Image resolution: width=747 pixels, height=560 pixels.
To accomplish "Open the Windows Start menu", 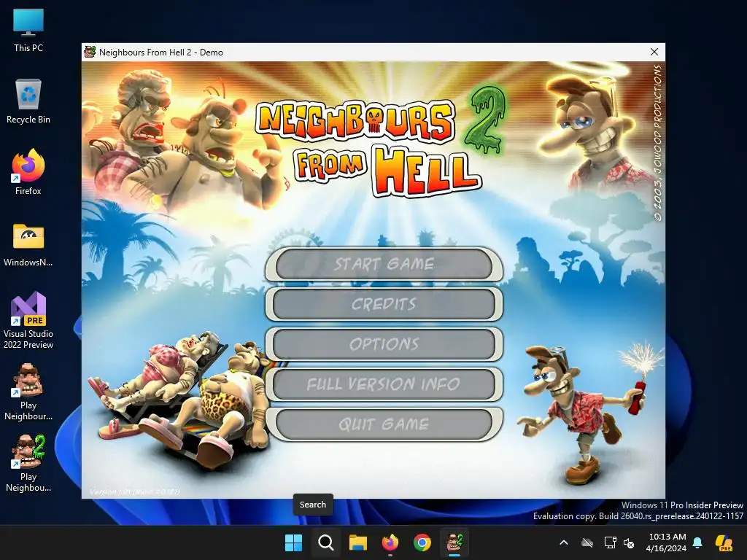I will click(x=293, y=542).
